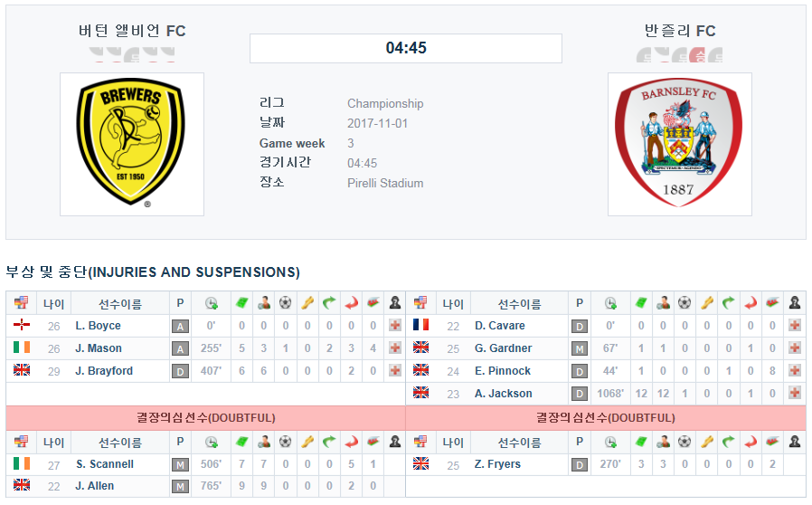Screen dimensions: 812x505
Task: Click the Barnsley FC 1887 crest
Action: click(x=679, y=144)
